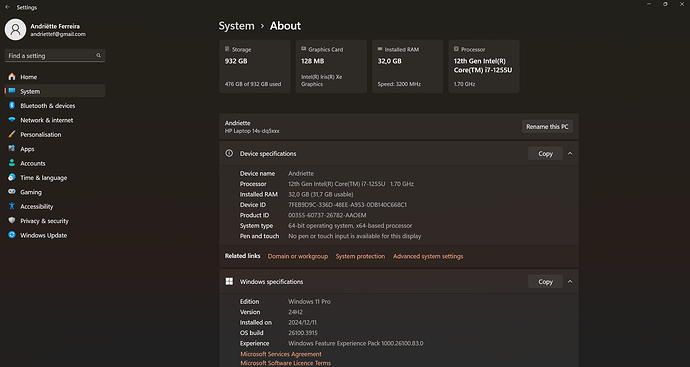Copy the Device specifications
This screenshot has width=690, height=367.
point(545,154)
